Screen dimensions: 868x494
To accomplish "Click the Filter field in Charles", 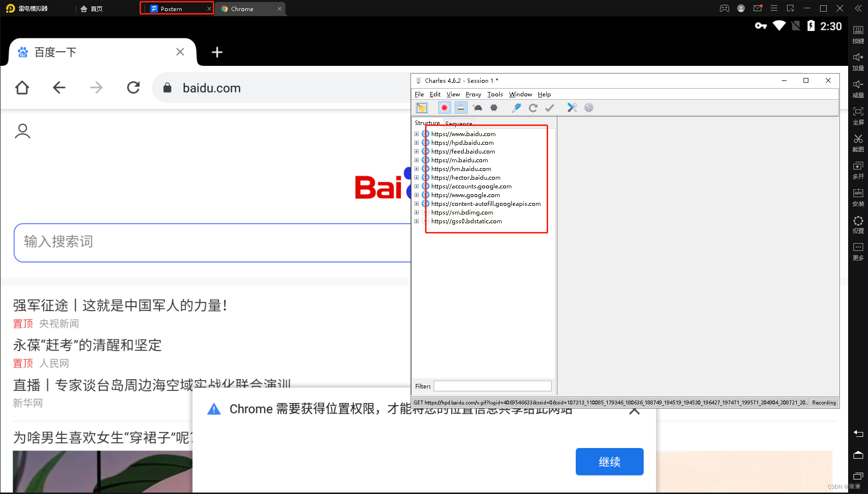I will (x=492, y=386).
